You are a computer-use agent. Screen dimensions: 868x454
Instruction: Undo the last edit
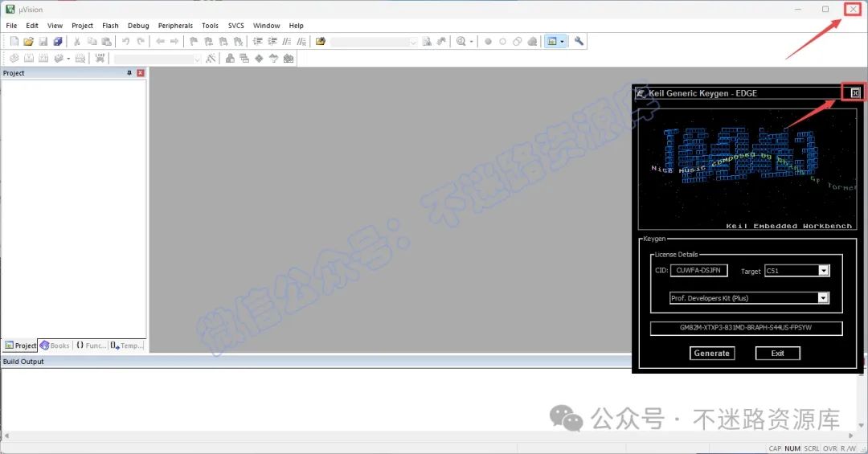pyautogui.click(x=126, y=42)
